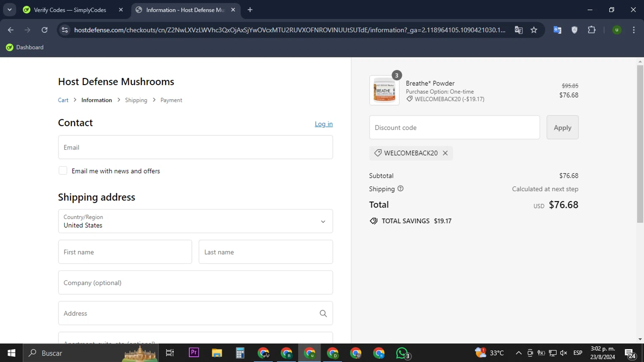Click the Log in link
This screenshot has height=362, width=644.
(x=324, y=124)
